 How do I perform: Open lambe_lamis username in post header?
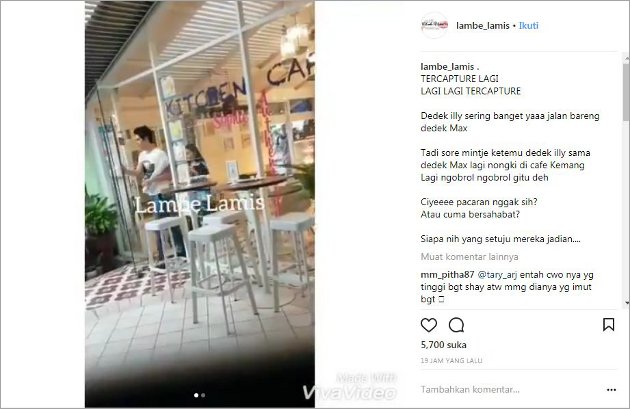(x=483, y=25)
